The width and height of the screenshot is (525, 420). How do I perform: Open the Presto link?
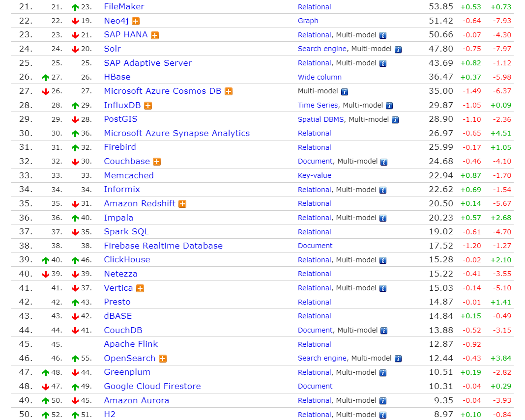point(117,302)
